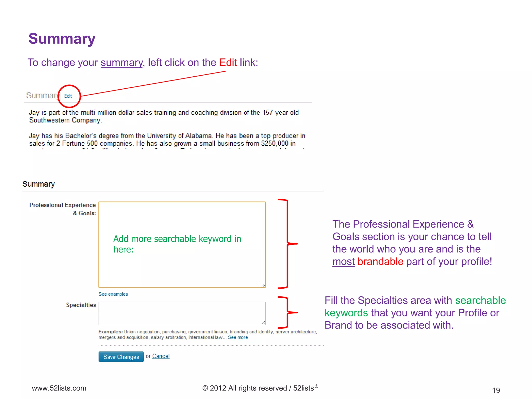Image resolution: width=532 pixels, height=399 pixels.
Task: Click the green words 'searchable keywords'
Action: click(415, 307)
